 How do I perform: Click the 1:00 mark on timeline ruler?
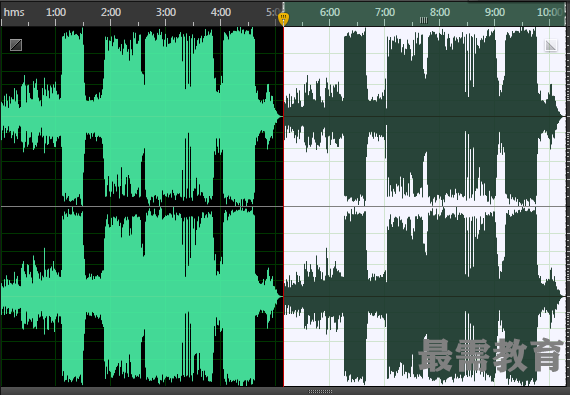[56, 12]
